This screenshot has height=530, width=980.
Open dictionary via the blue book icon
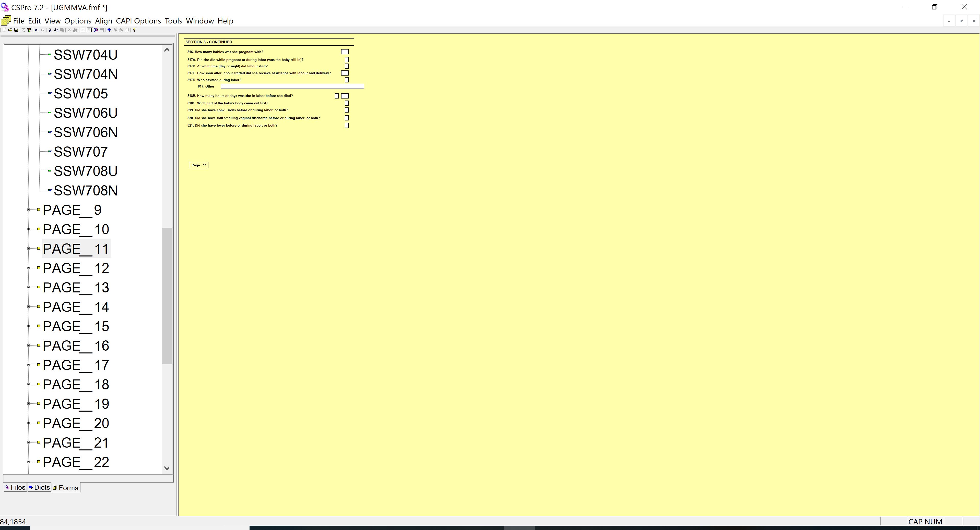[109, 30]
